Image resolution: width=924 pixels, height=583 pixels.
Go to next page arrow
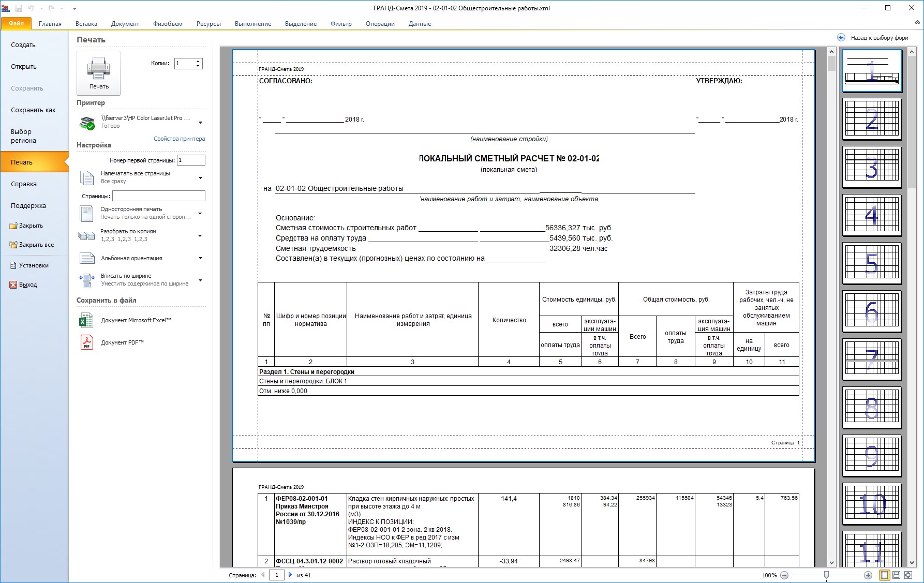(x=290, y=575)
